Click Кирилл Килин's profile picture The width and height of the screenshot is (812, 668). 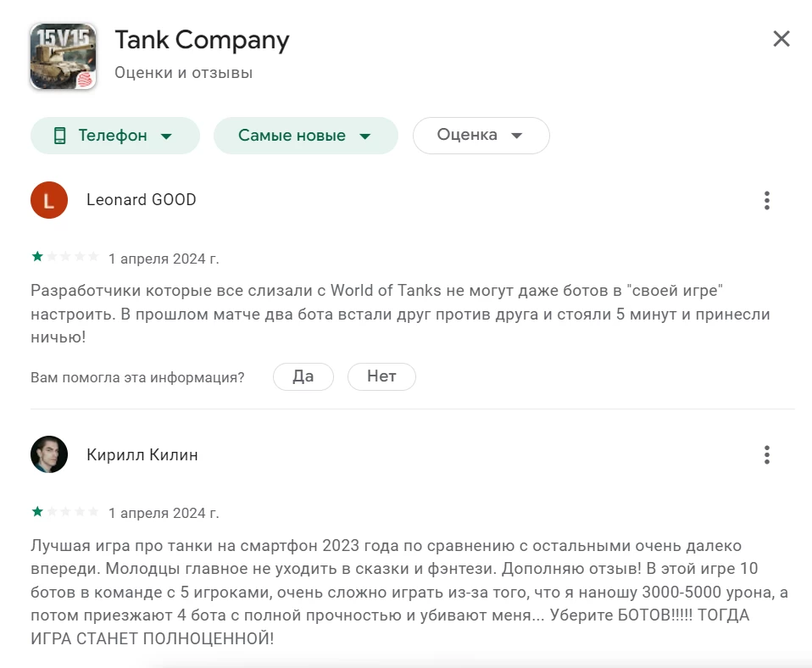click(x=49, y=455)
